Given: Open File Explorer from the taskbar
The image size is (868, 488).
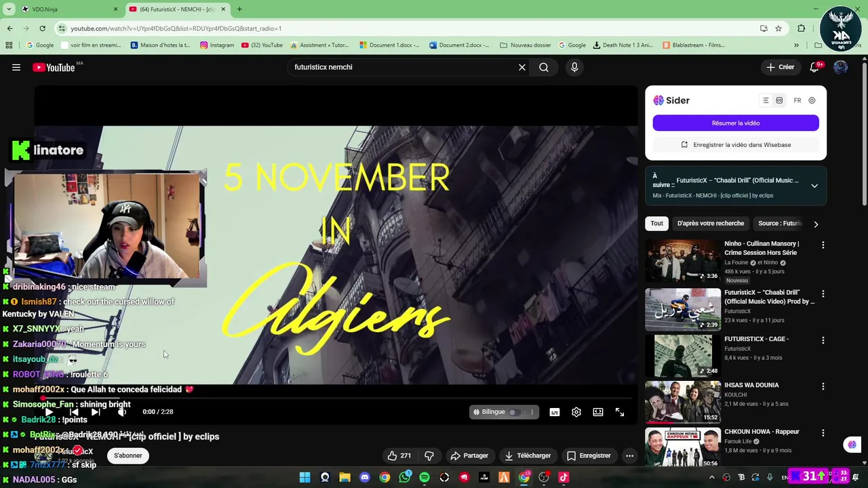Looking at the screenshot, I should point(344,477).
